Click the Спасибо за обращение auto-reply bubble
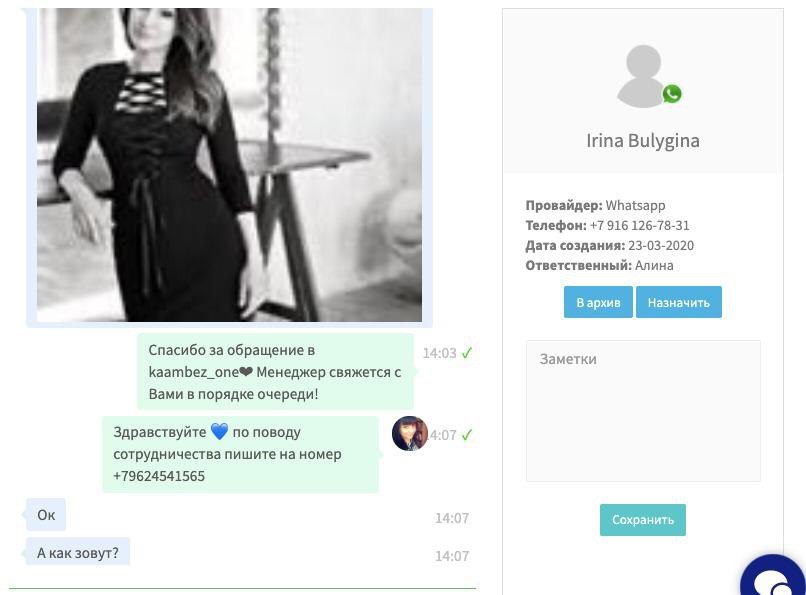The image size is (806, 595). 276,371
